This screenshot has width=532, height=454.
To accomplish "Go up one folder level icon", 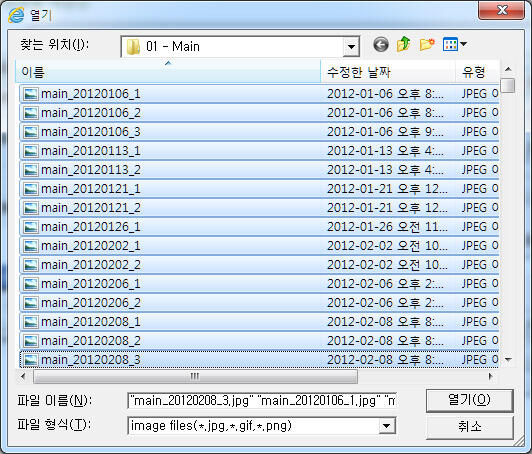I will pos(403,44).
